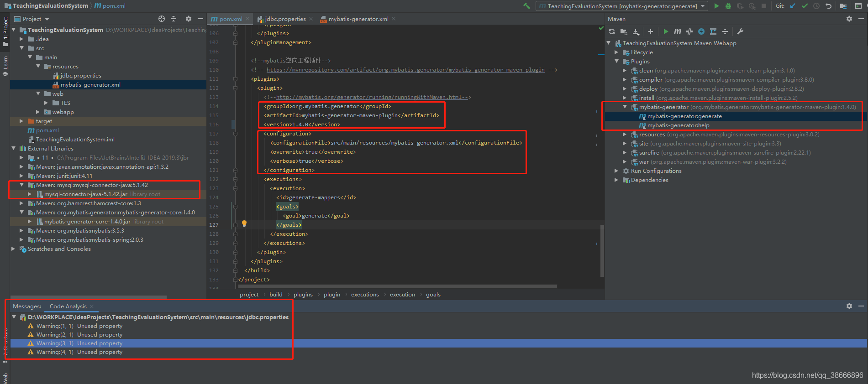Locate current file in Project tree

click(x=162, y=19)
